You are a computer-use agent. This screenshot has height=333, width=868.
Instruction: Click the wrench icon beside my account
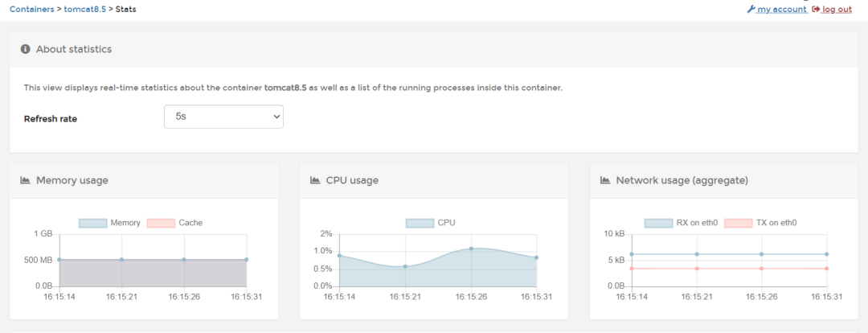click(x=751, y=9)
